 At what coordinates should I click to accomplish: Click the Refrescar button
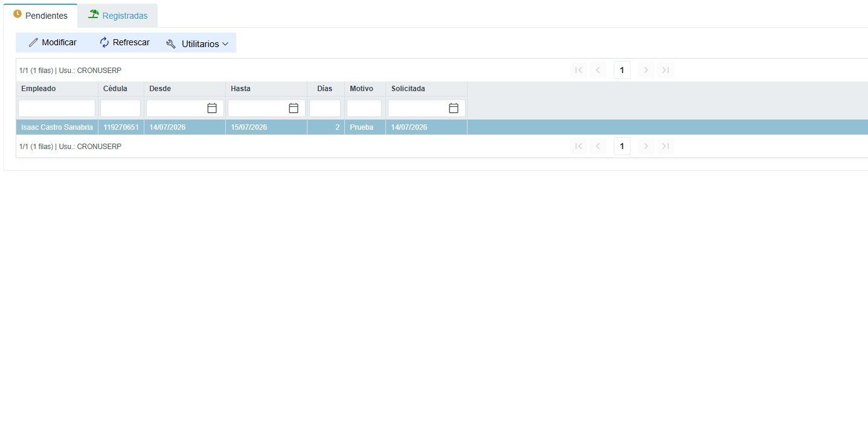click(x=124, y=43)
